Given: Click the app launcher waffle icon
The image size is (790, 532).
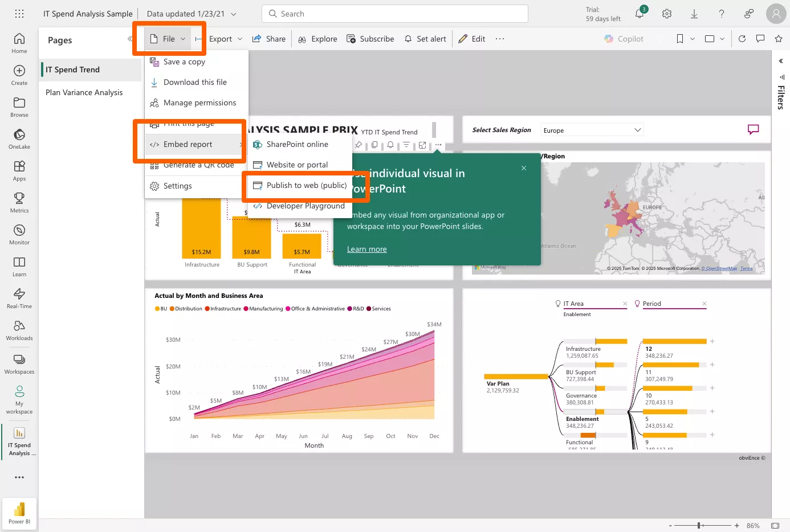Looking at the screenshot, I should tap(19, 14).
